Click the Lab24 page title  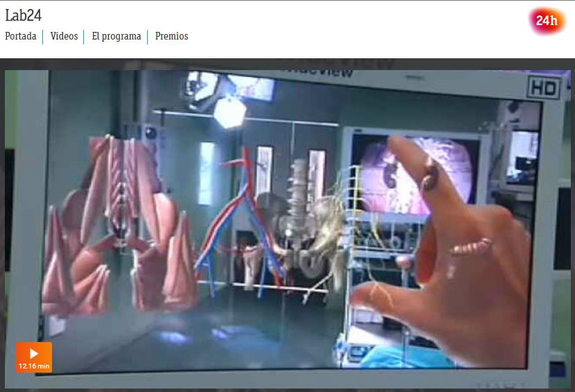(x=24, y=15)
